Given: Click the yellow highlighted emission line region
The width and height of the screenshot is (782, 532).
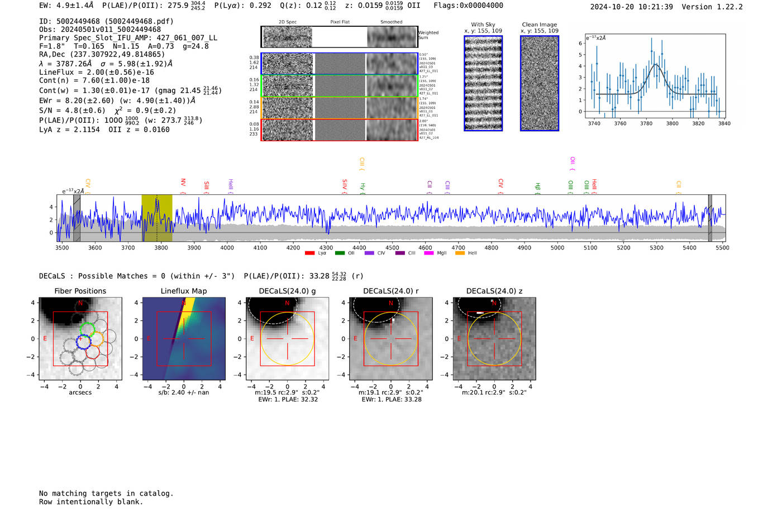Looking at the screenshot, I should (157, 218).
